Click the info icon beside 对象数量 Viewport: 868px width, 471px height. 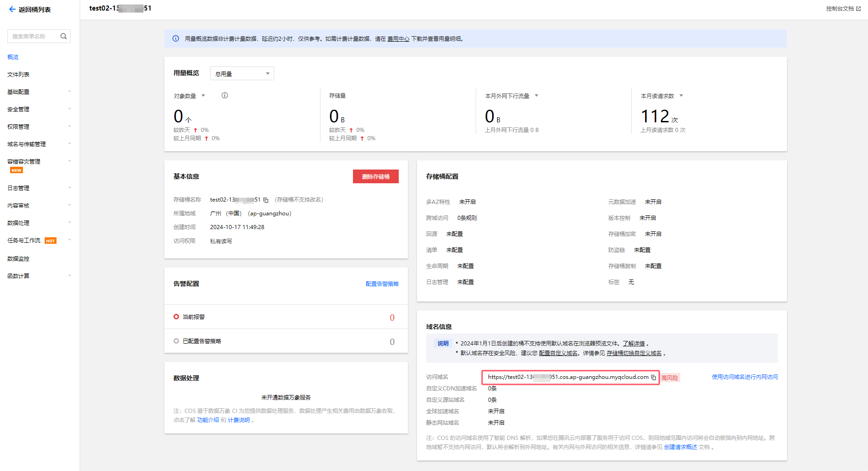coord(225,96)
